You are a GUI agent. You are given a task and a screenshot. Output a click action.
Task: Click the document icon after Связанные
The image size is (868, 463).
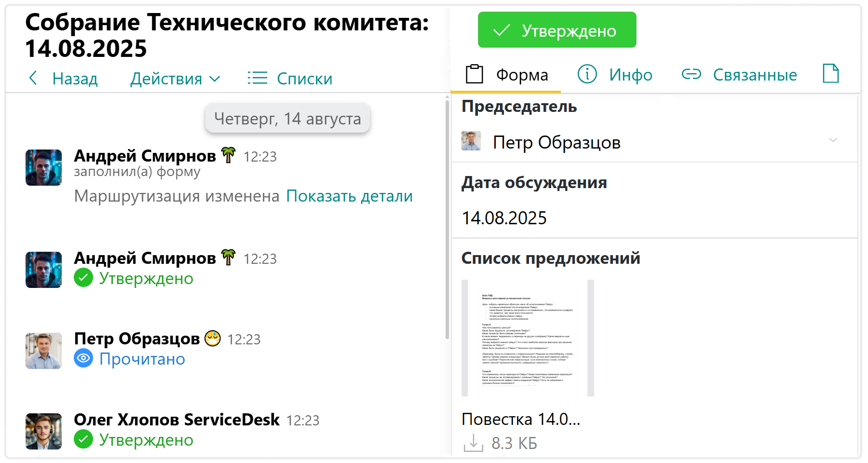pyautogui.click(x=830, y=74)
